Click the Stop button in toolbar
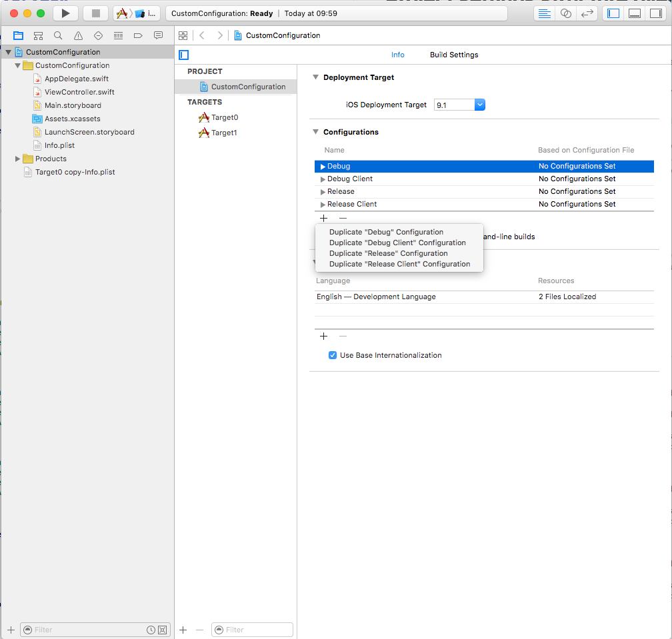Viewport: 672px width, 639px height. click(x=95, y=13)
